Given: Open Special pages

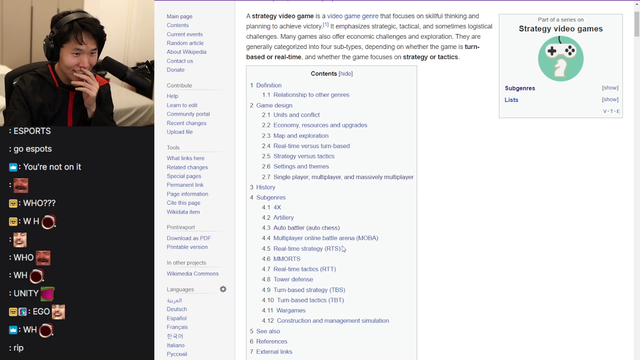Looking at the screenshot, I should tap(184, 176).
